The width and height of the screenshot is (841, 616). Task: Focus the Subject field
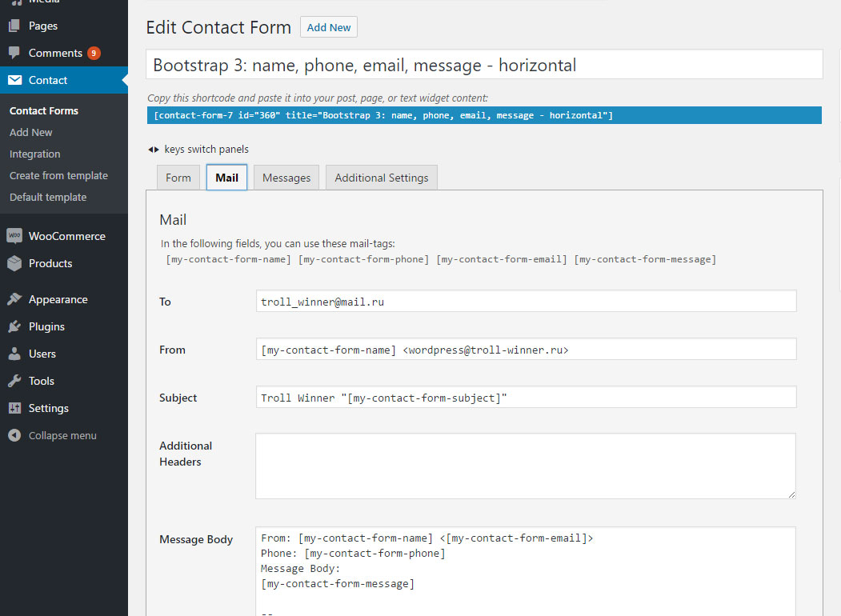tap(527, 398)
